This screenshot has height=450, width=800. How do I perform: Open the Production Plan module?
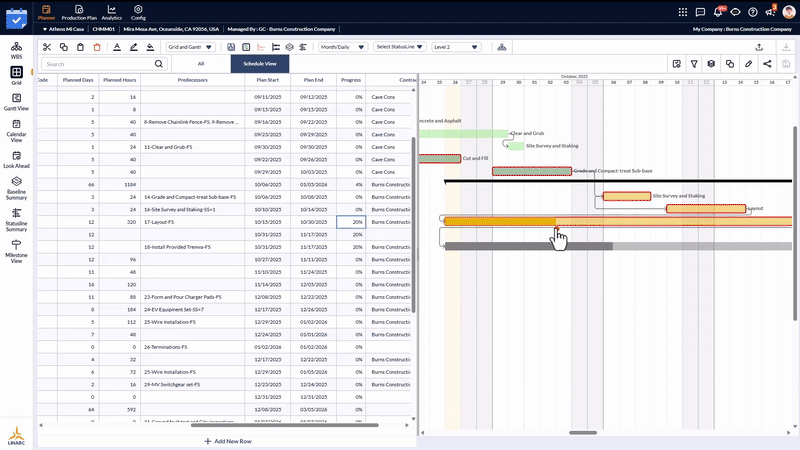[x=79, y=12]
